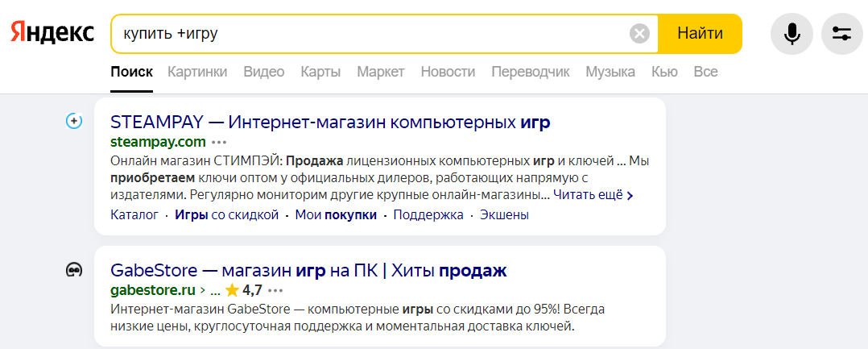
Task: Focus the search field with купить +игру
Action: pyautogui.click(x=370, y=34)
